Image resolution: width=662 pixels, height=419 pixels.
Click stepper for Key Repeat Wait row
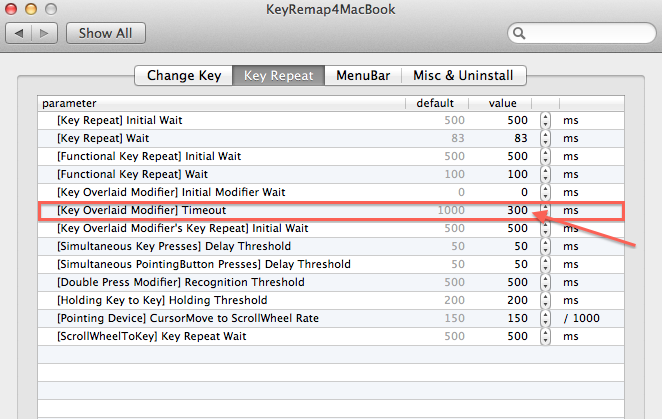click(x=545, y=138)
